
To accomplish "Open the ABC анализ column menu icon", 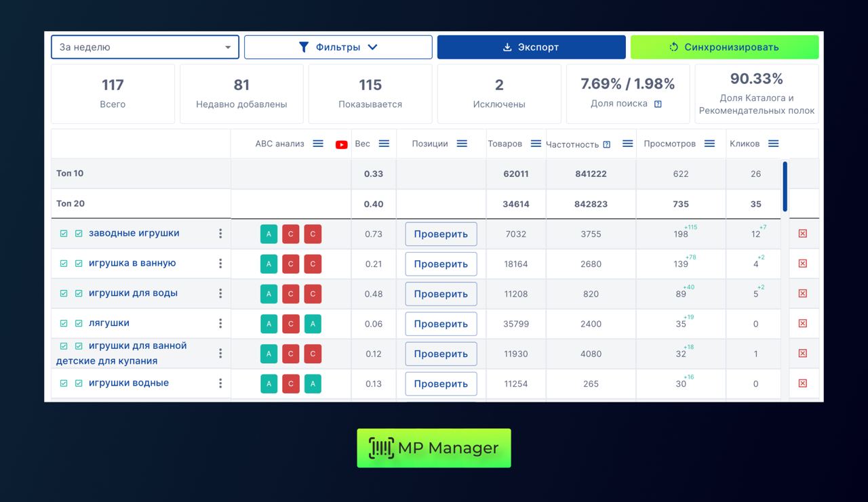I will (x=318, y=144).
